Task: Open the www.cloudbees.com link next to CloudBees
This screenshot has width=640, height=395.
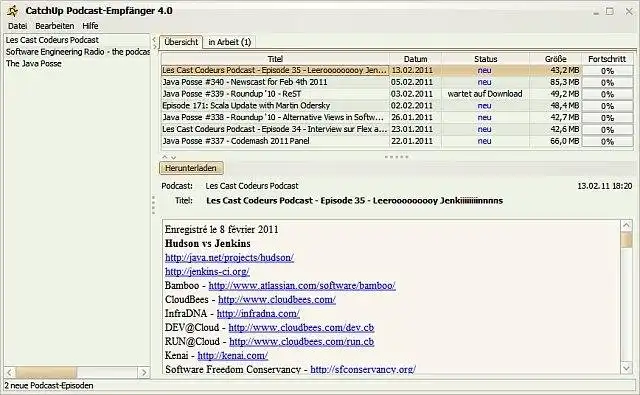Action: pos(277,300)
